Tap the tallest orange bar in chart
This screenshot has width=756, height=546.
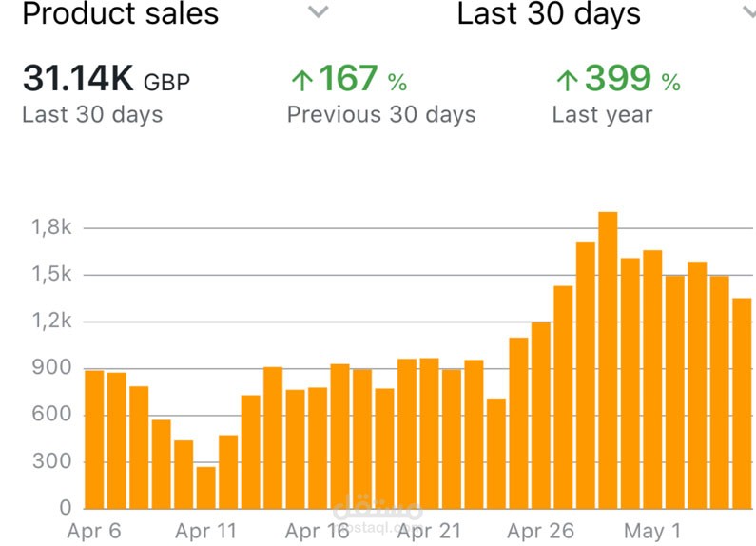coord(608,361)
